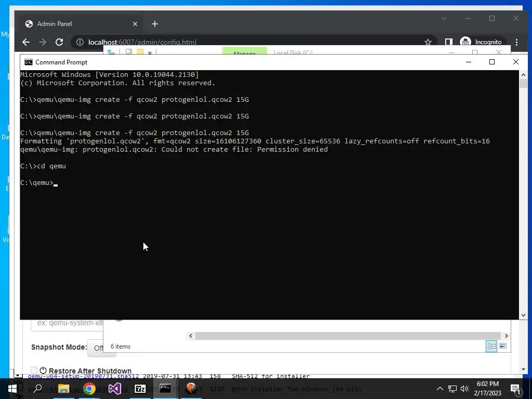Open network status tray icon
532x399 pixels.
(x=453, y=389)
